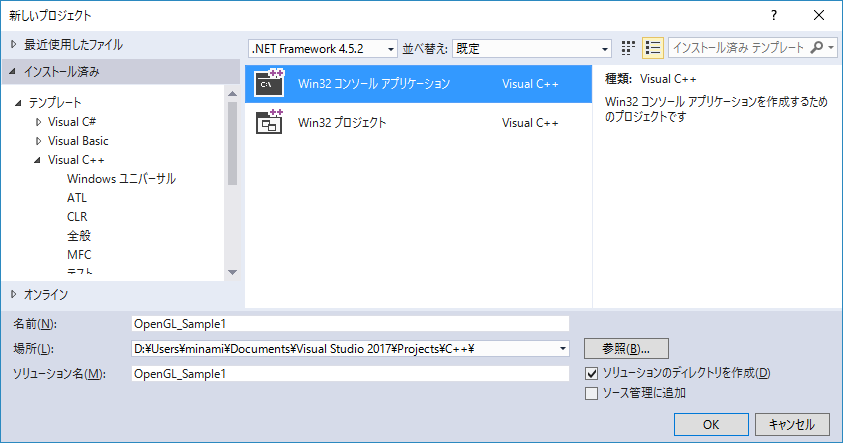
Task: Open the location path dropdown arrow
Action: tap(562, 348)
